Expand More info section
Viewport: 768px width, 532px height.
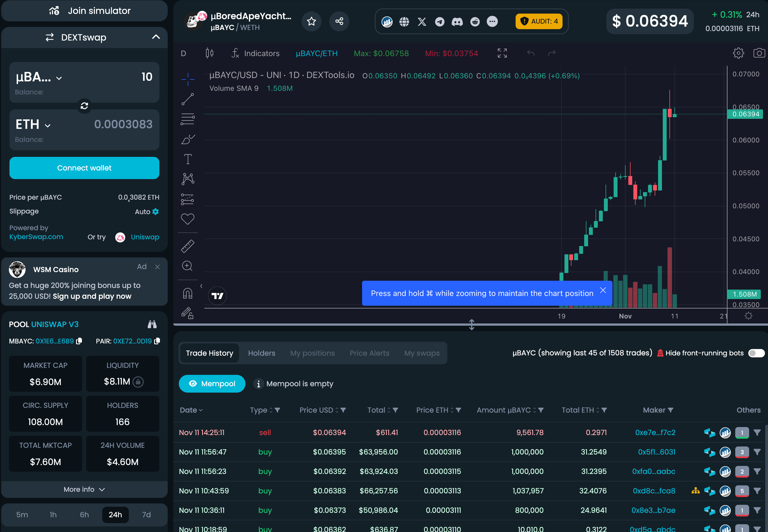point(84,489)
